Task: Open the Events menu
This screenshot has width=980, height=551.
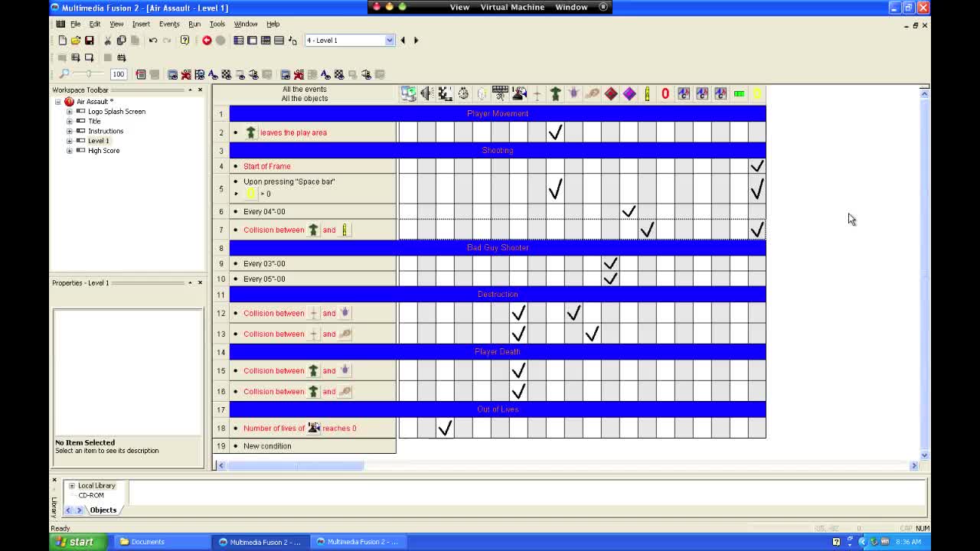Action: 169,24
